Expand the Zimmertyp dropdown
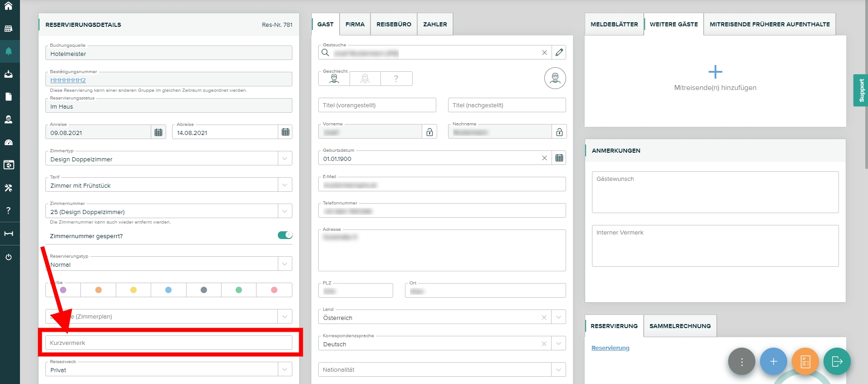868x384 pixels. point(285,159)
